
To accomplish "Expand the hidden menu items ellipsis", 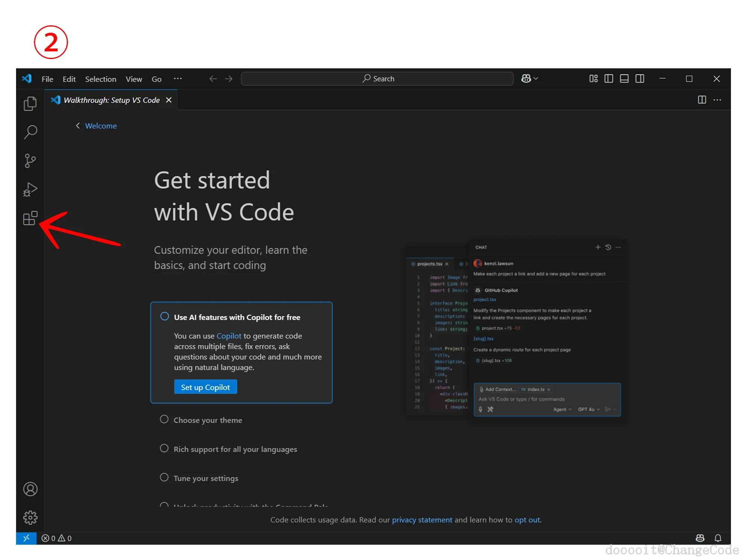I will 178,79.
